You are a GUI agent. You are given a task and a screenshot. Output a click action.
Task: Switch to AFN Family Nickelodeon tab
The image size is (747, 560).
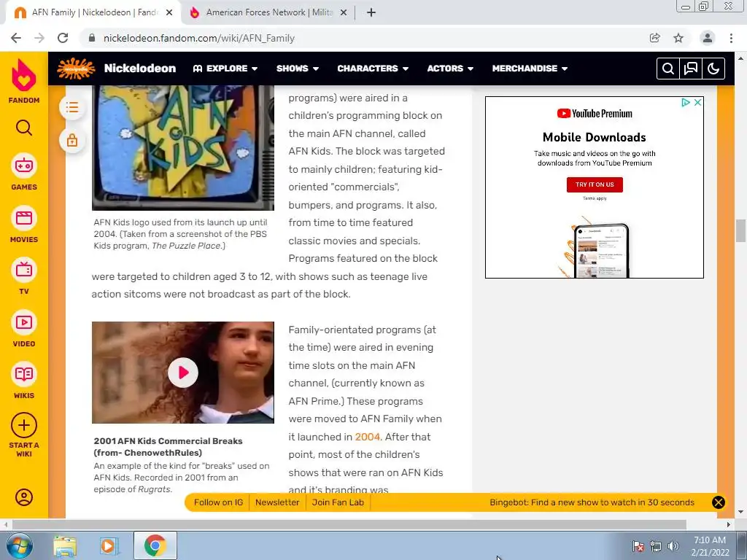tap(93, 12)
